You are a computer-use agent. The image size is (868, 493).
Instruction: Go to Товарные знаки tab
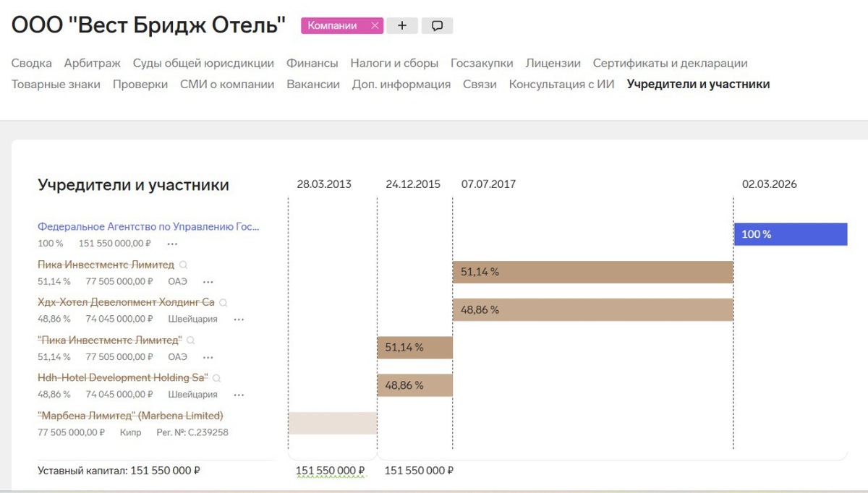tap(56, 85)
